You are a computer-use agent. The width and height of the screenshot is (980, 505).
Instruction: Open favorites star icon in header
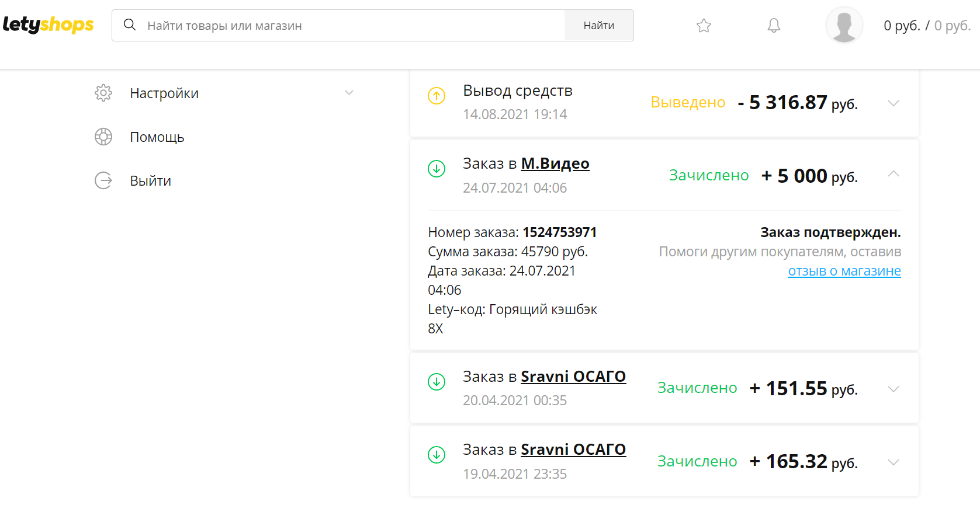704,26
